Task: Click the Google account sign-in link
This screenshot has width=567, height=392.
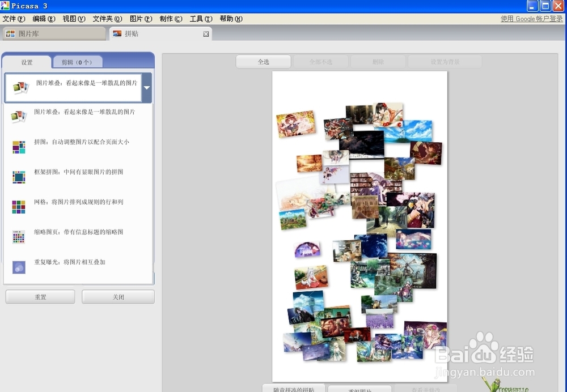Action: [x=532, y=19]
